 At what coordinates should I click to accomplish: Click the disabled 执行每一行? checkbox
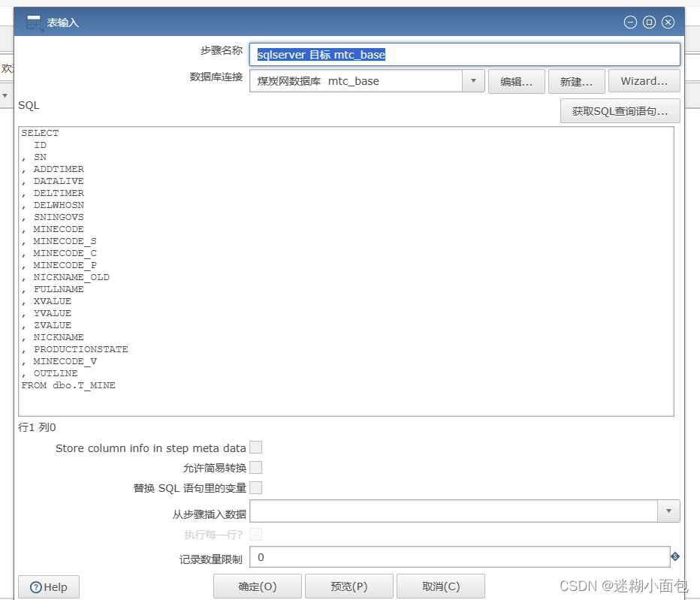pyautogui.click(x=256, y=534)
